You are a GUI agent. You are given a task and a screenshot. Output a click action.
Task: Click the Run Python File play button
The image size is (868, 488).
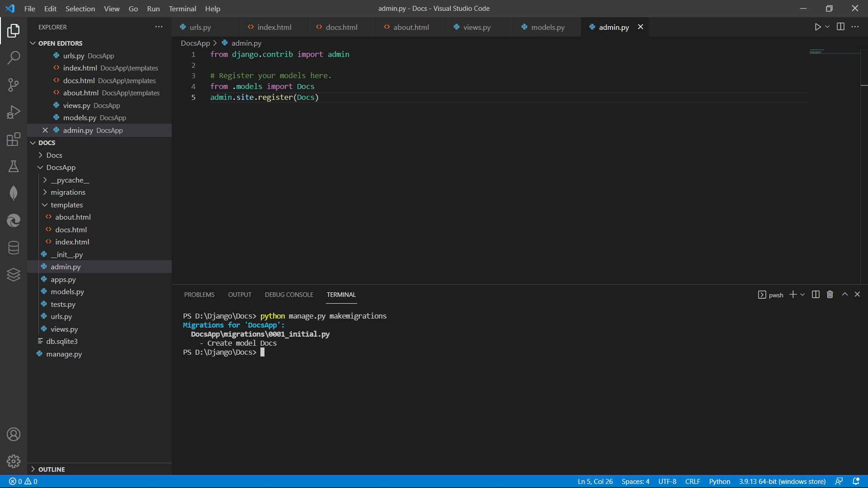[817, 27]
